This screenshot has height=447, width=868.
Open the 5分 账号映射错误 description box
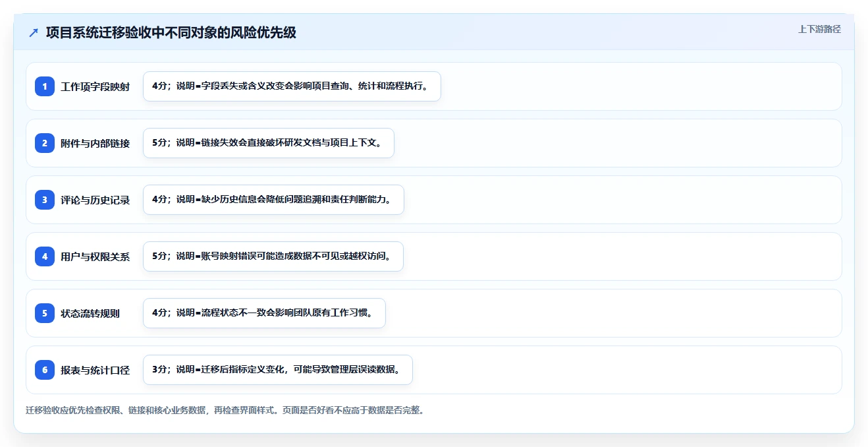point(273,256)
